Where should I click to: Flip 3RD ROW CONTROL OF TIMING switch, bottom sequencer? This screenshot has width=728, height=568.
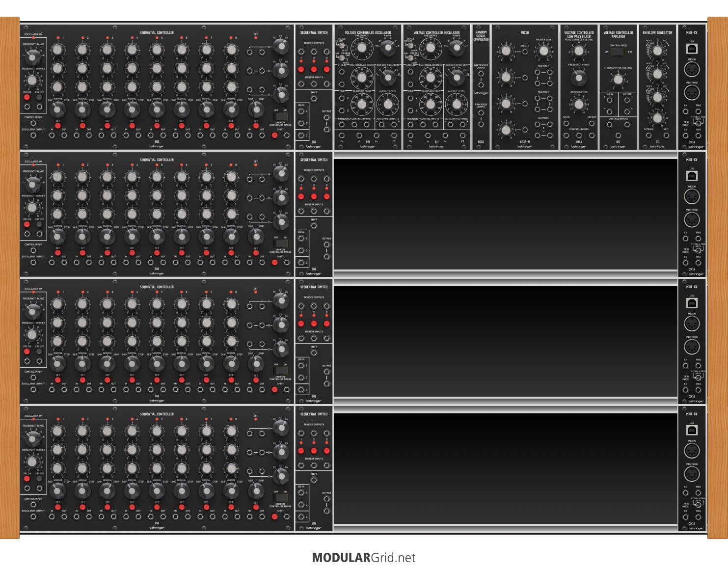280,498
